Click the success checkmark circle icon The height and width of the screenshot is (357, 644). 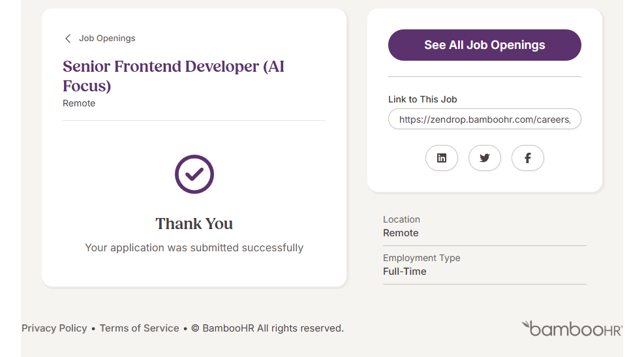point(194,174)
